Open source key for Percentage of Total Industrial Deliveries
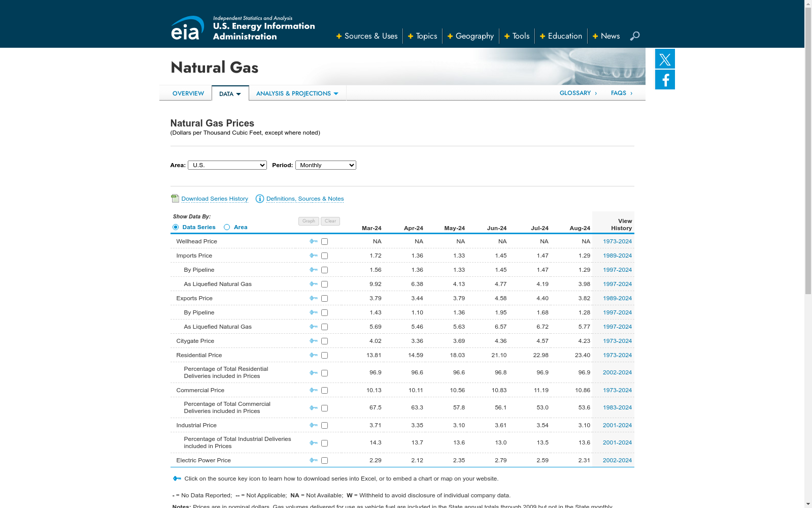The height and width of the screenshot is (508, 812). coord(314,443)
